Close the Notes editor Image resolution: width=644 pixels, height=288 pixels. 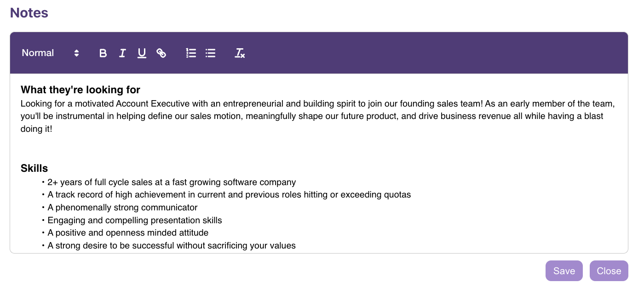pyautogui.click(x=609, y=271)
